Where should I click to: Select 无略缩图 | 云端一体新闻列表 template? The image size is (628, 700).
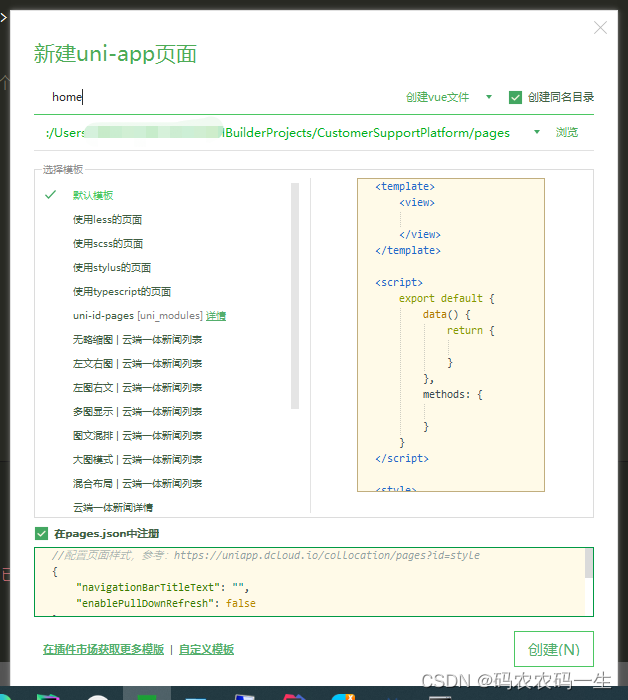tap(137, 340)
